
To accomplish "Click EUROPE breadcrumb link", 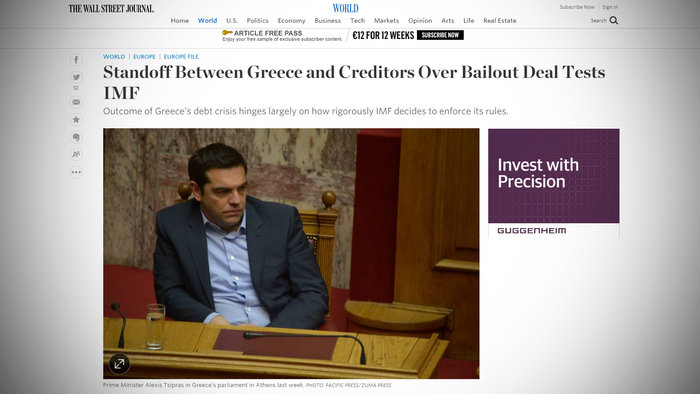I will (x=144, y=57).
